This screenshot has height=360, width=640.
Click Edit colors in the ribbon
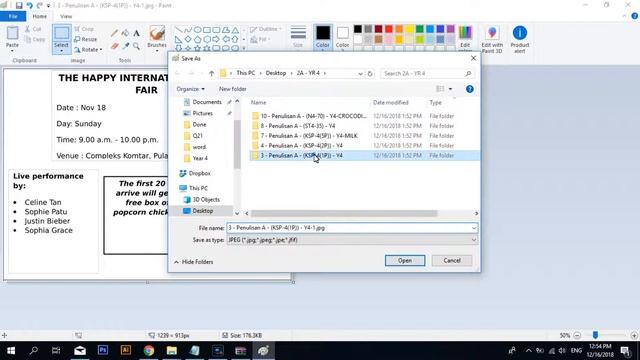(465, 38)
